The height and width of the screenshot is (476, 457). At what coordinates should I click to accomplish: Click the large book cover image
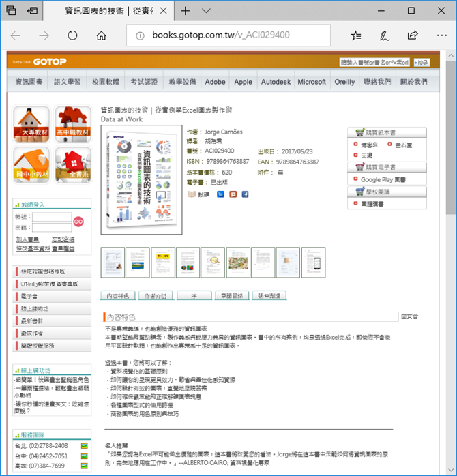click(x=141, y=180)
